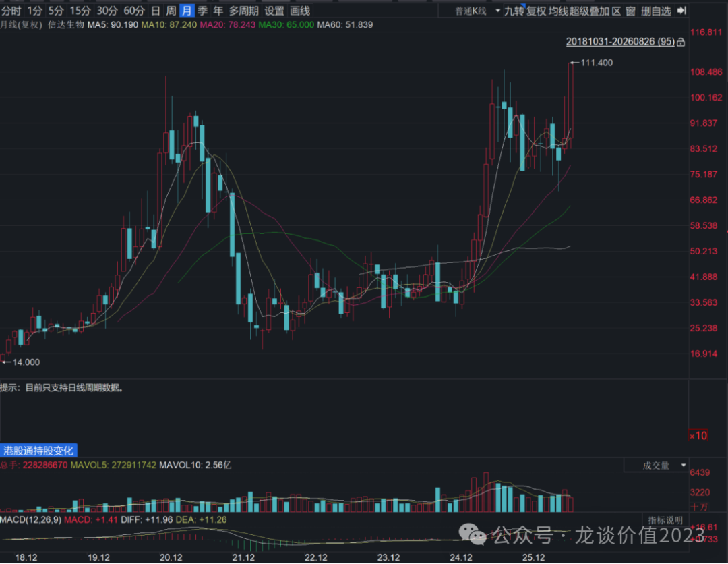Screen dimensions: 728x564
Task: Click the MA30: 65.000 indicator value
Action: pos(286,24)
